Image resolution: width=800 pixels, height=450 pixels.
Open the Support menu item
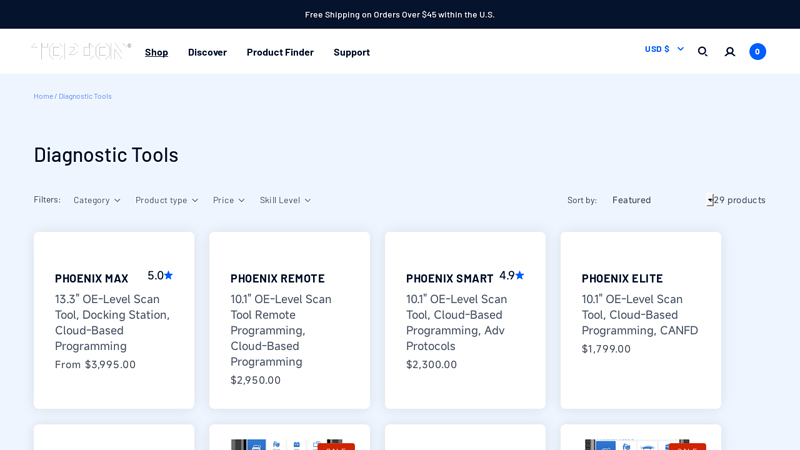tap(351, 52)
